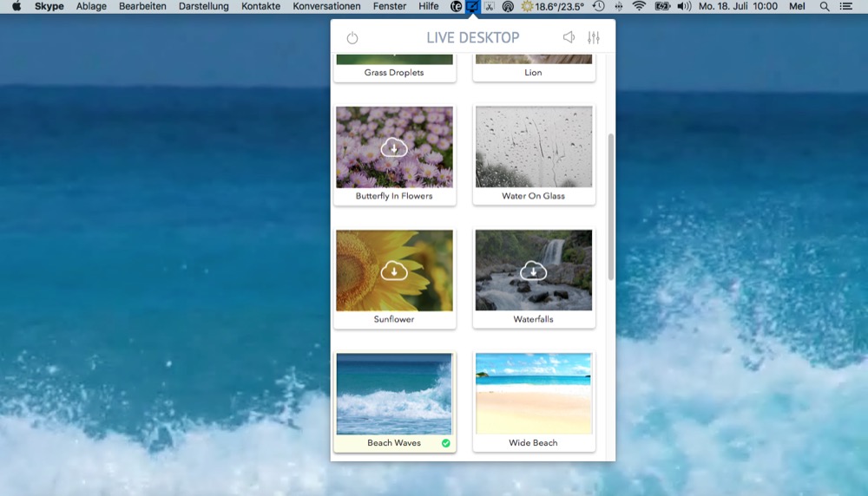This screenshot has height=496, width=868.
Task: Download the Butterfly In Flowers wallpaper
Action: 394,147
